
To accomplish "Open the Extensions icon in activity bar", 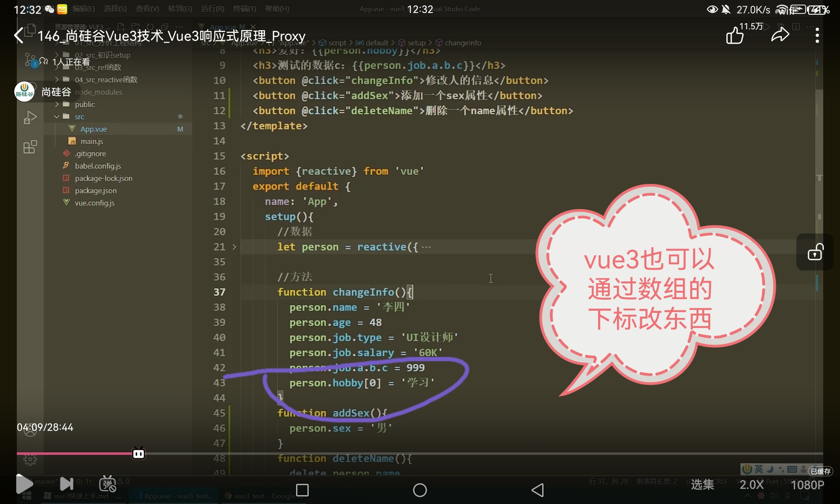I will 30,147.
